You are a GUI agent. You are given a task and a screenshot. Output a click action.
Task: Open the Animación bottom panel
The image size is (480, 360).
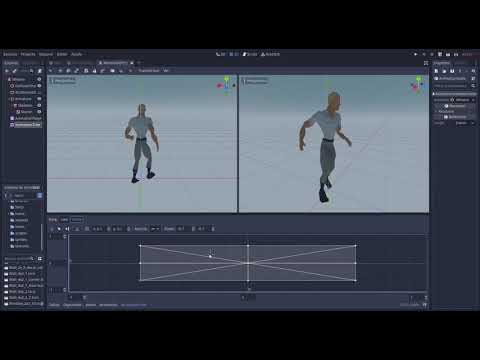pyautogui.click(x=108, y=305)
